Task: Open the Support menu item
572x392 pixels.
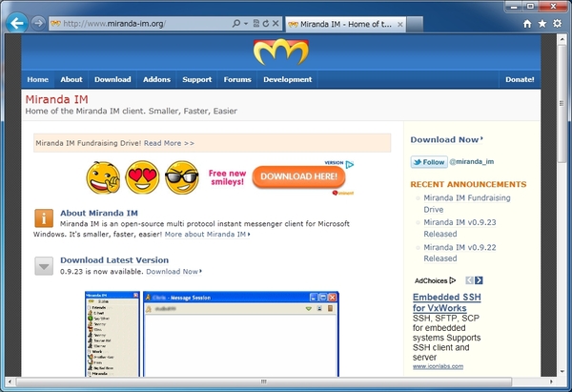Action: [x=197, y=79]
